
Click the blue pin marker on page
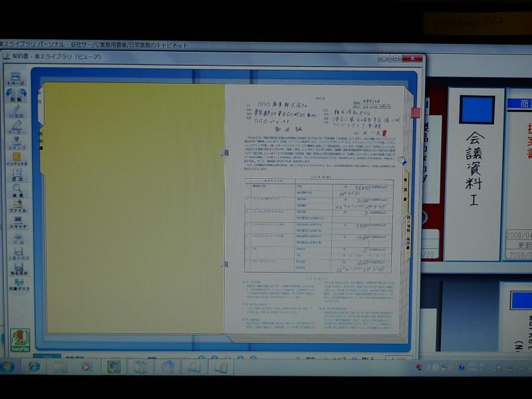pyautogui.click(x=403, y=160)
